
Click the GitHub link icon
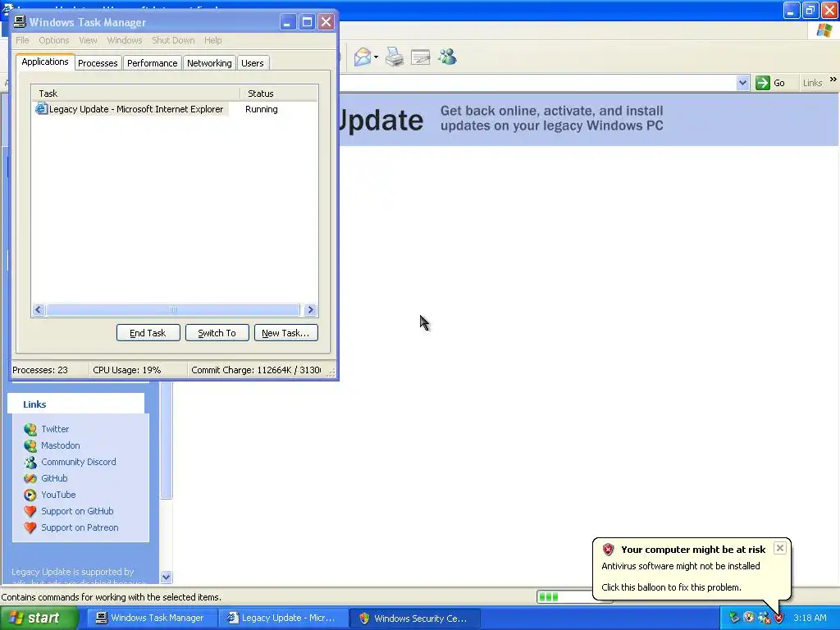(30, 478)
